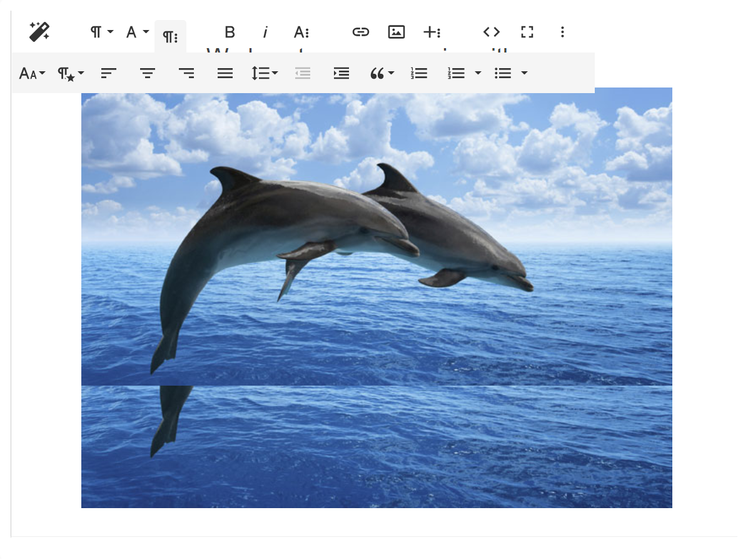
Task: Open the Font Family dropdown
Action: point(138,32)
